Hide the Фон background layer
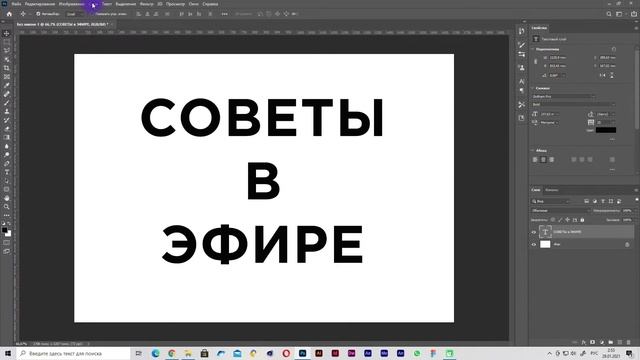640x360 pixels. point(533,244)
